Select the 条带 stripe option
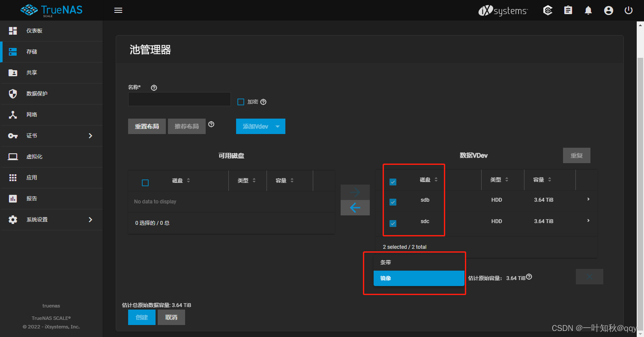Screen dimensions: 644x337 [419, 262]
